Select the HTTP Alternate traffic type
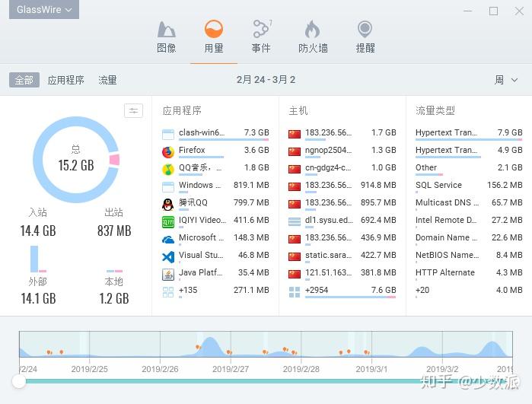 click(469, 273)
